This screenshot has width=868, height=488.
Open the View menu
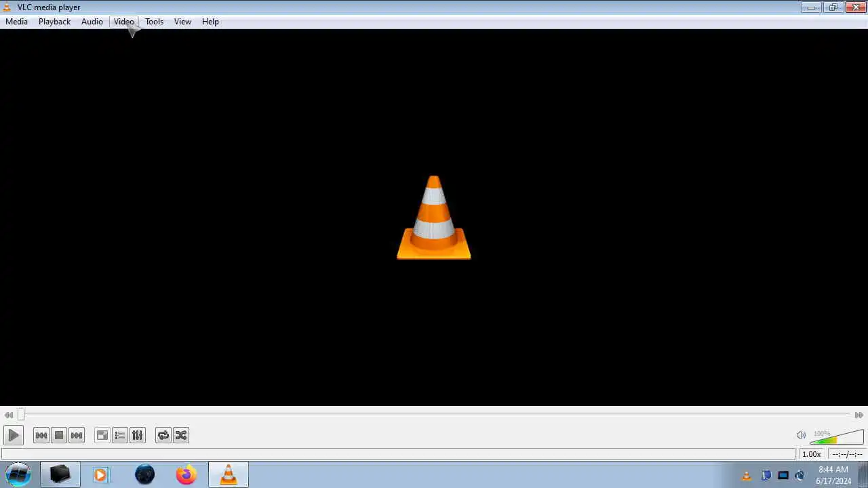(182, 22)
